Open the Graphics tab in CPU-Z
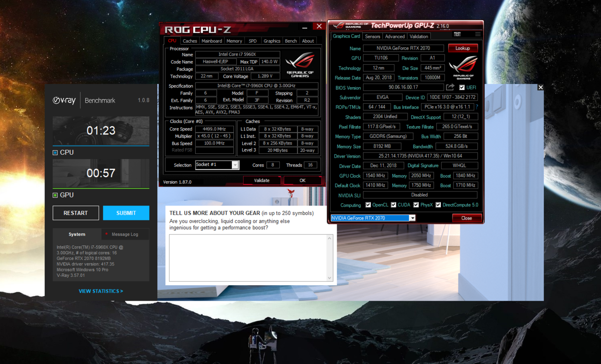The width and height of the screenshot is (601, 364). coord(272,41)
